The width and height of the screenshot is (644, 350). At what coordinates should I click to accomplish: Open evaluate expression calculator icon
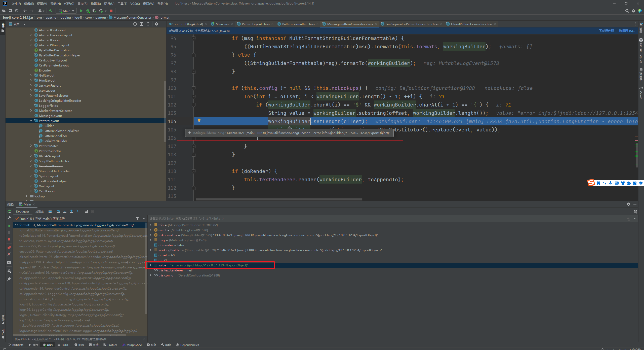(x=86, y=211)
